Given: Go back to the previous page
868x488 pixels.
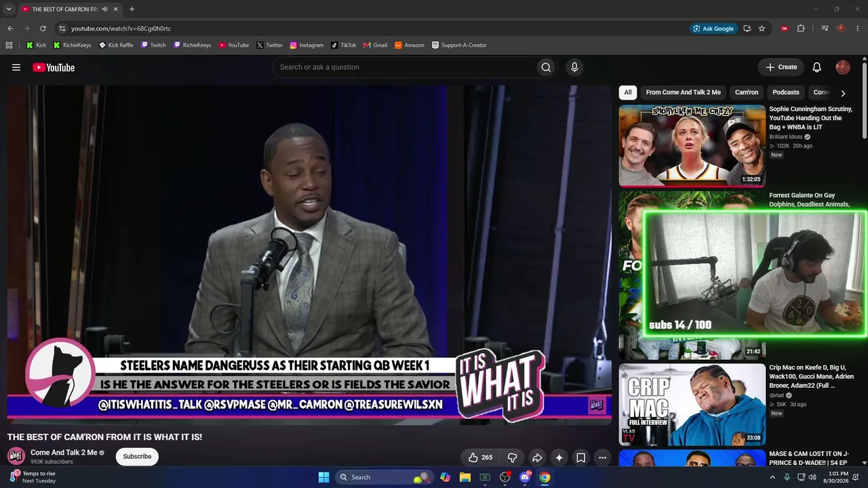Looking at the screenshot, I should [x=10, y=28].
